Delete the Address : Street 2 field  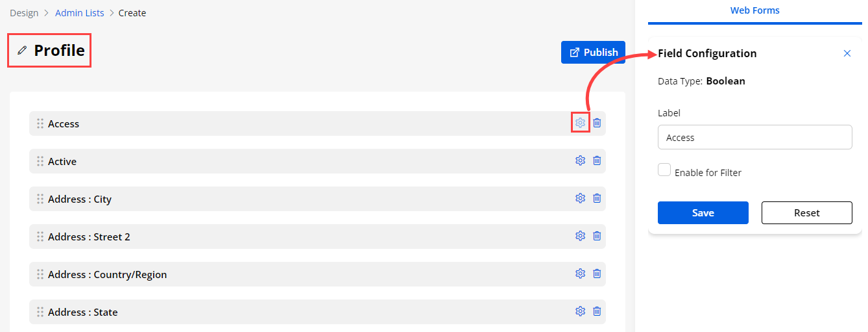tap(597, 236)
